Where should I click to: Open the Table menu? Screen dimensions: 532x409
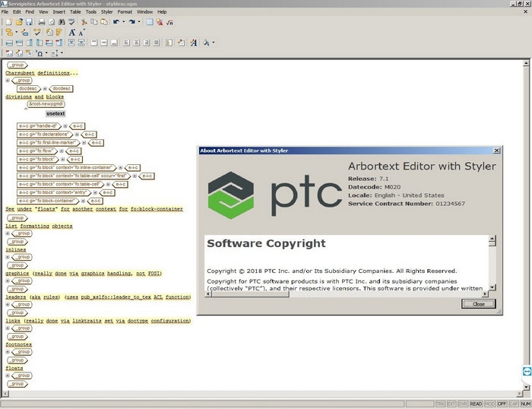click(x=75, y=12)
